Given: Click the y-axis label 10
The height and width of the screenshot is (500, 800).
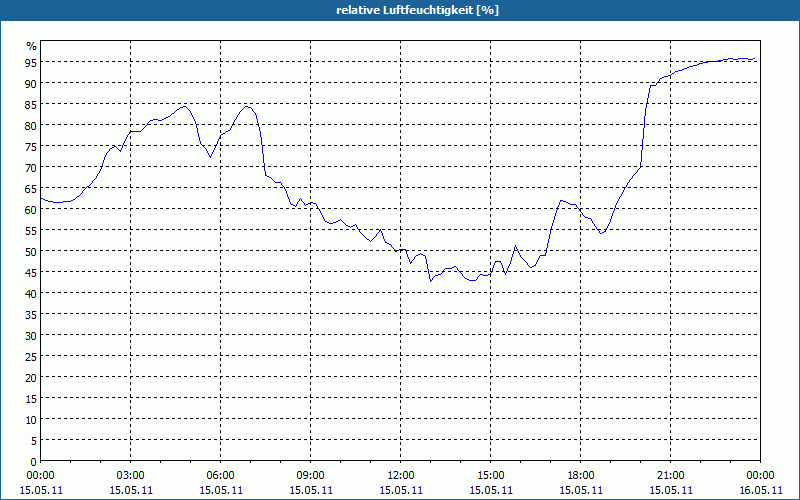Looking at the screenshot, I should pyautogui.click(x=31, y=419).
